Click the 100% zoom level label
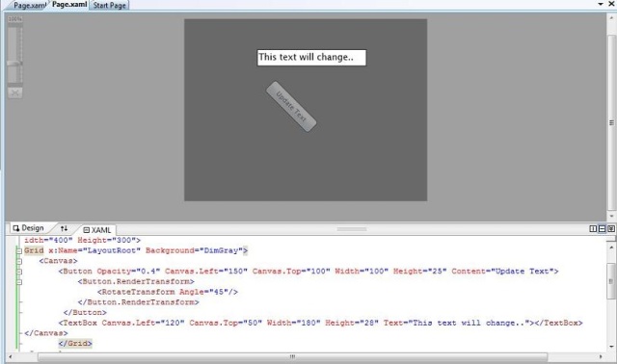The image size is (617, 364). point(15,19)
